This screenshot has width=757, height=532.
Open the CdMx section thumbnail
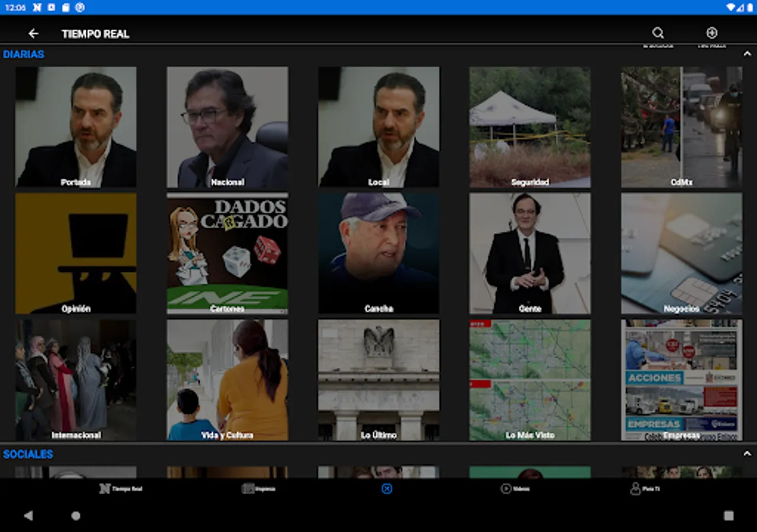pos(681,127)
